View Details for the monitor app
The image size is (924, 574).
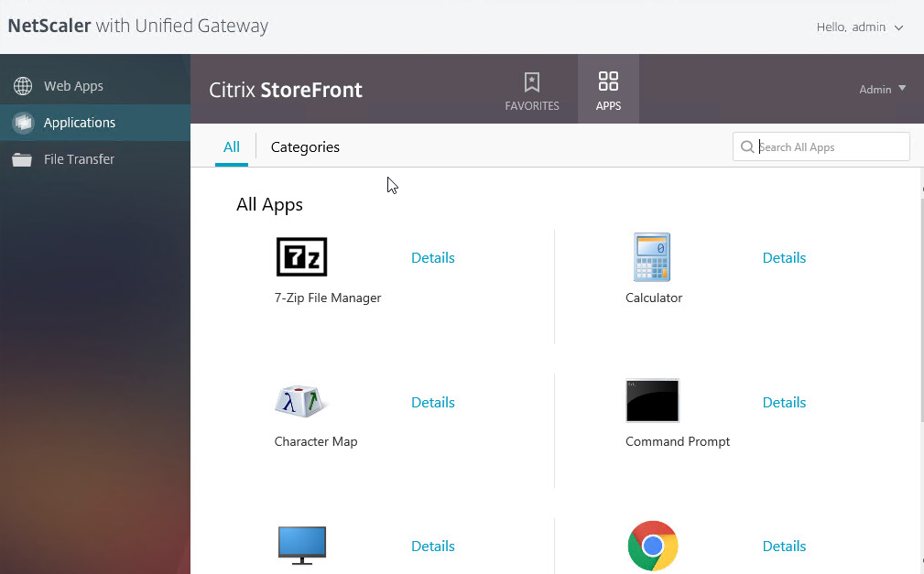[433, 546]
